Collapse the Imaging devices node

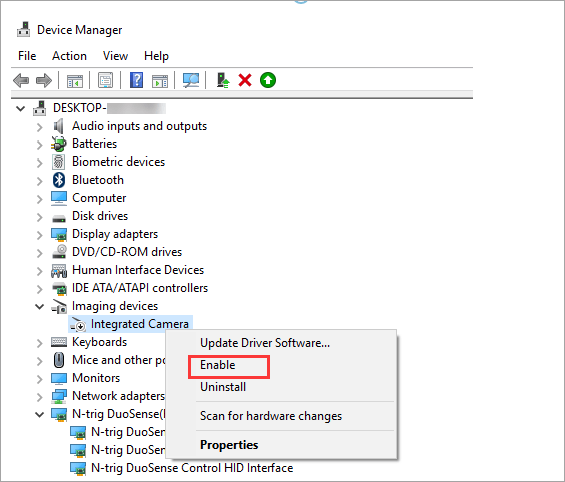39,307
